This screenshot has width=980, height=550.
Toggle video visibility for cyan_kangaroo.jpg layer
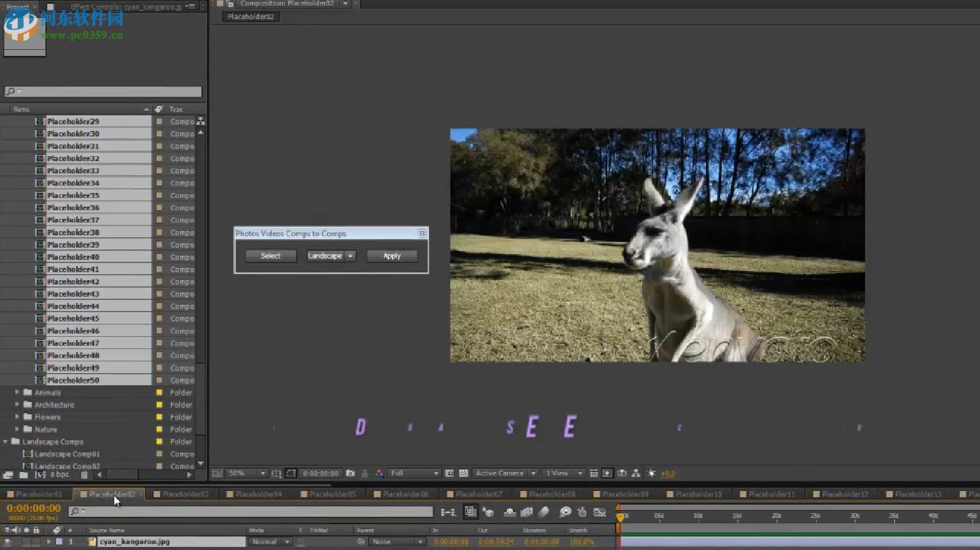pyautogui.click(x=7, y=542)
